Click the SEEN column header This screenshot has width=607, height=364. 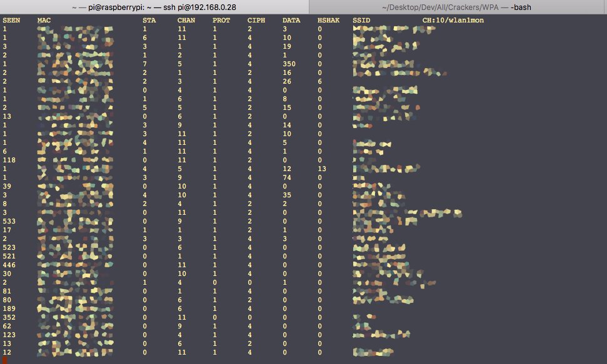coord(11,19)
